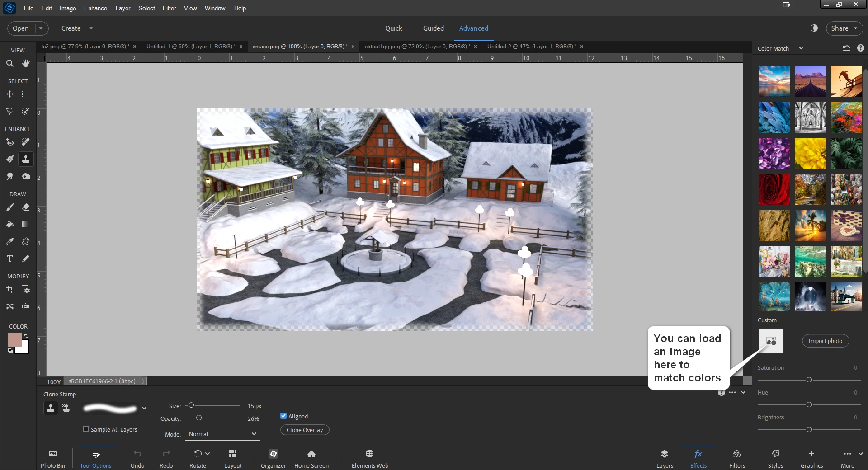The image size is (868, 470).
Task: Select the Smart Brush tool
Action: pos(9,159)
